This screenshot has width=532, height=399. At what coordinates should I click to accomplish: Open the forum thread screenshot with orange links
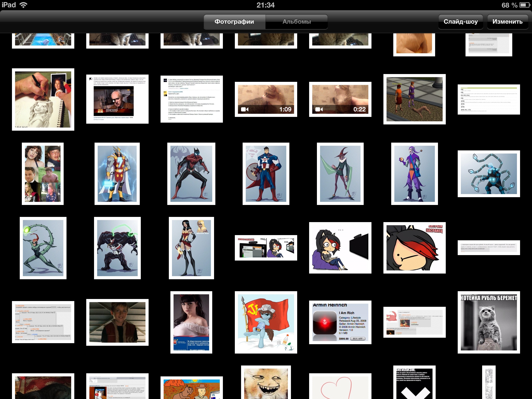pos(43,322)
